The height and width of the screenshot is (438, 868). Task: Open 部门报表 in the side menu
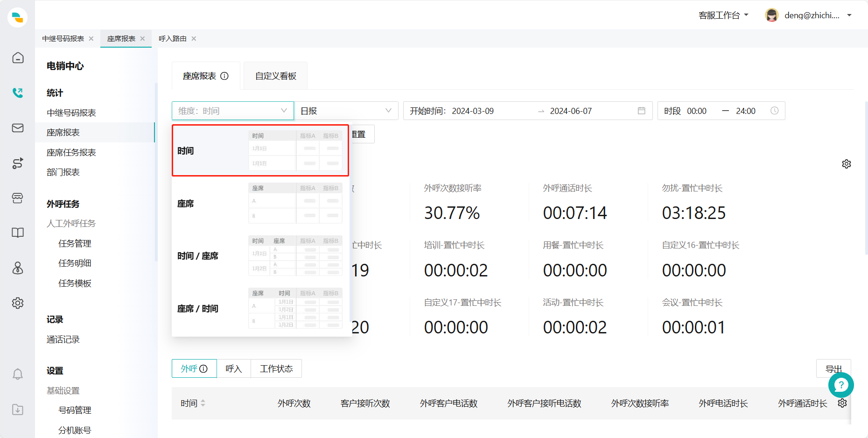click(63, 172)
